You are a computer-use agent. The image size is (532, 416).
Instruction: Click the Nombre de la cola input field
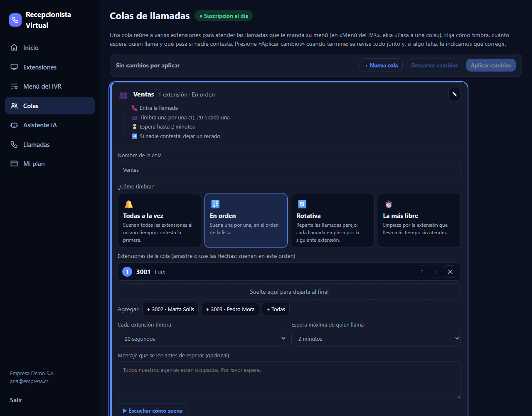point(289,170)
